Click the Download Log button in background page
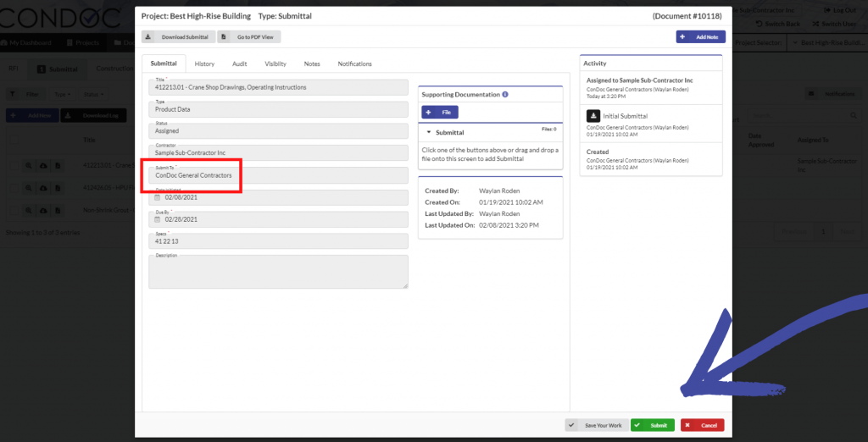868x442 pixels. click(x=93, y=116)
